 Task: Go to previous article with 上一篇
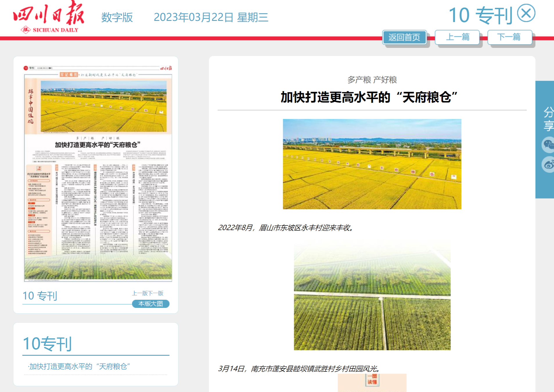click(x=457, y=37)
